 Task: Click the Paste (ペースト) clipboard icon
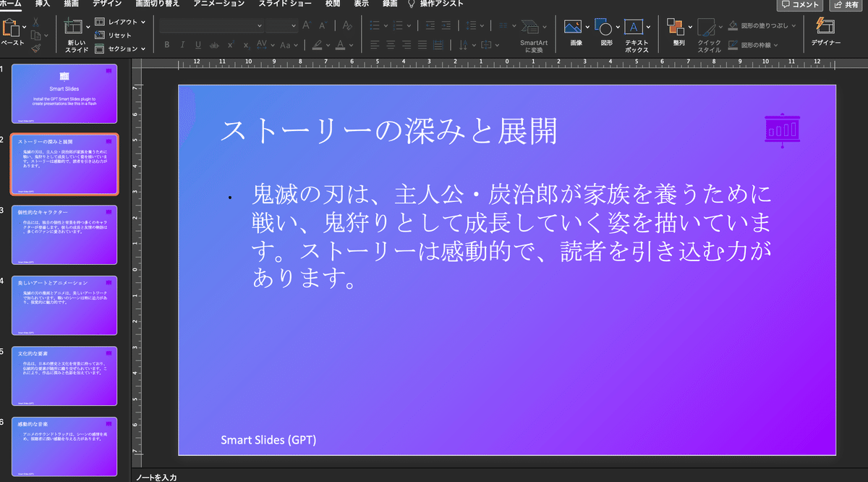click(x=12, y=28)
